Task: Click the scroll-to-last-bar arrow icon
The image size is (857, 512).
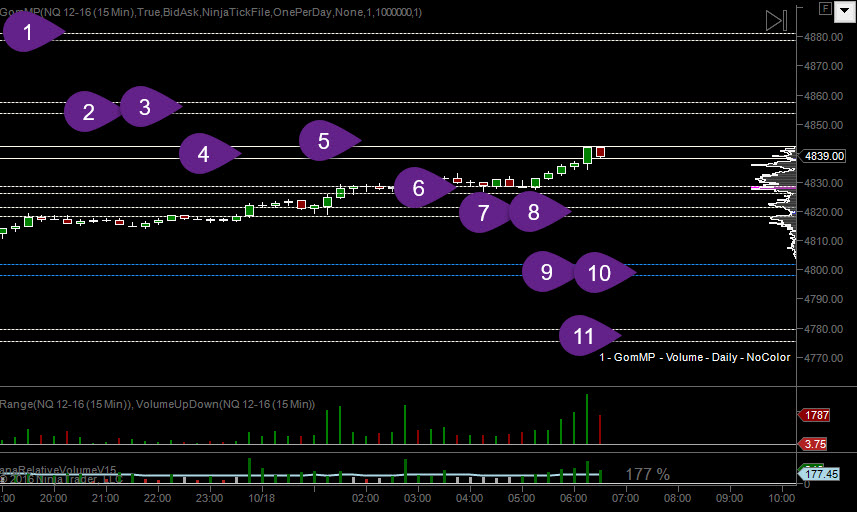Action: pos(777,21)
